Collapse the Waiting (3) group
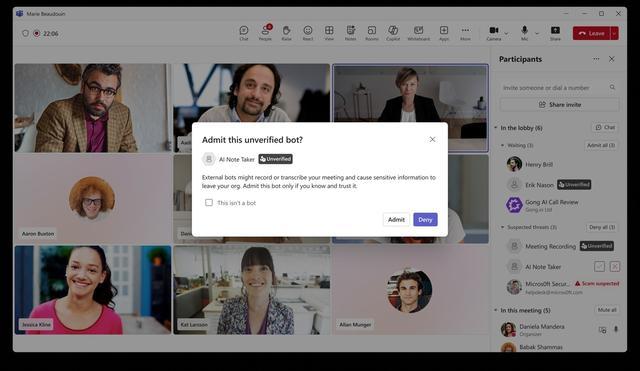 pos(502,145)
